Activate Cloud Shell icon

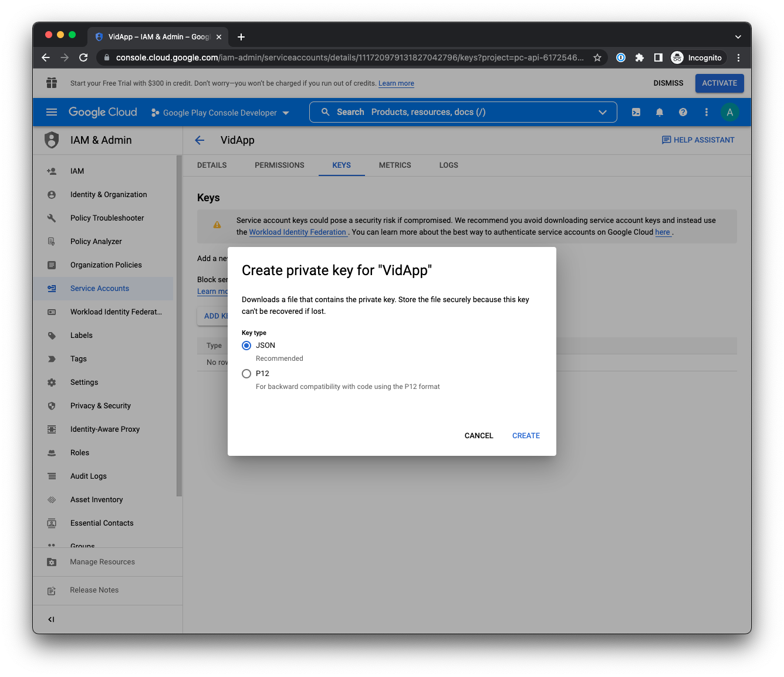tap(636, 112)
